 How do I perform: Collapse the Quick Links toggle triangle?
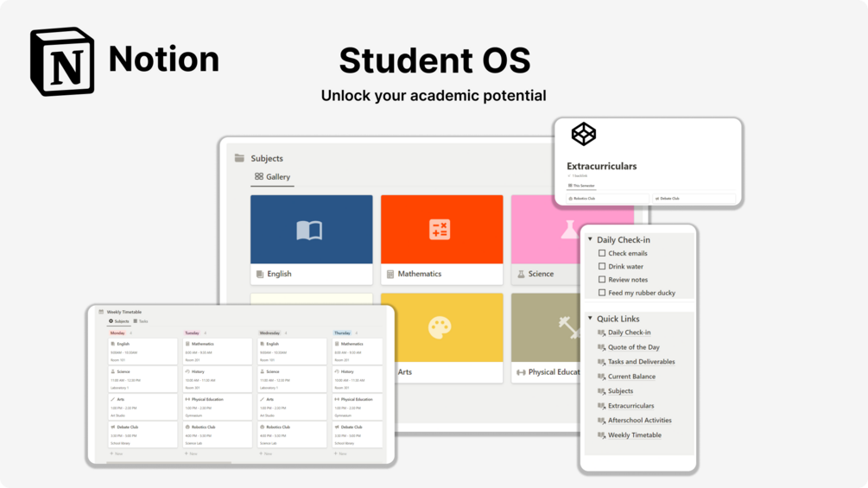click(x=590, y=319)
